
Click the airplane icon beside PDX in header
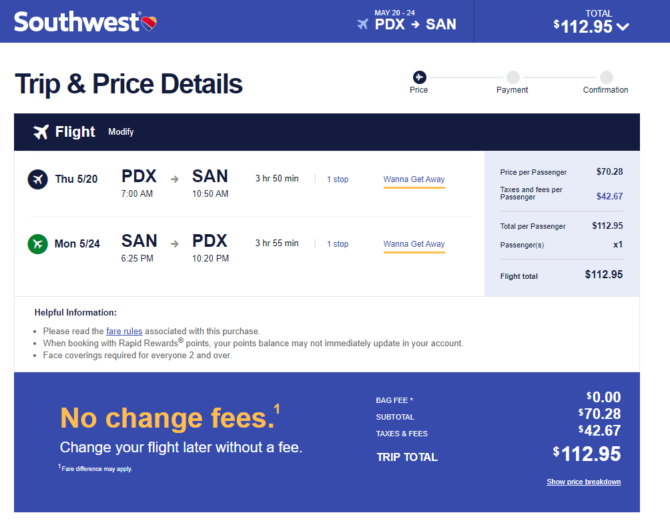(363, 24)
